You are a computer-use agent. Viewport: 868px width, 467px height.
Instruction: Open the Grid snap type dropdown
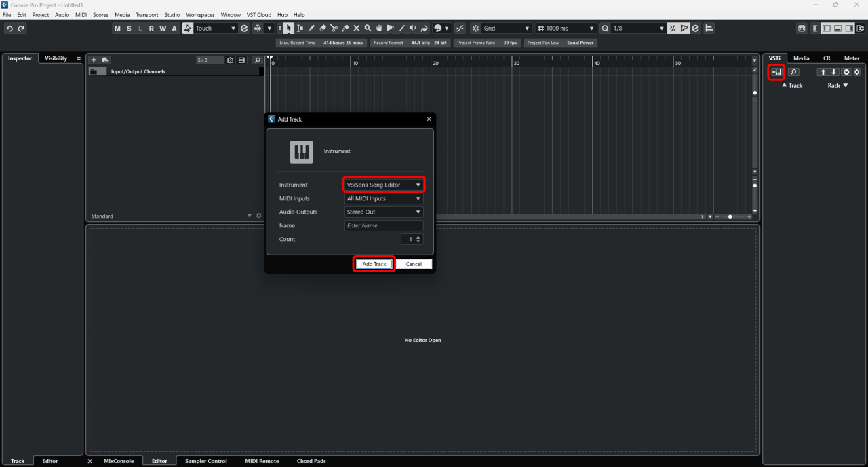(507, 29)
